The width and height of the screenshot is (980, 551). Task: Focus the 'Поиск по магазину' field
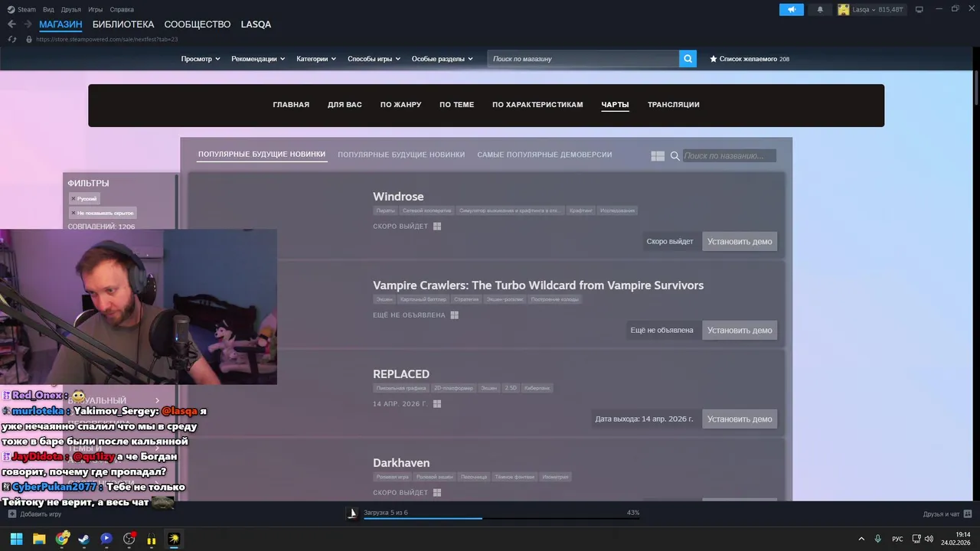[583, 58]
